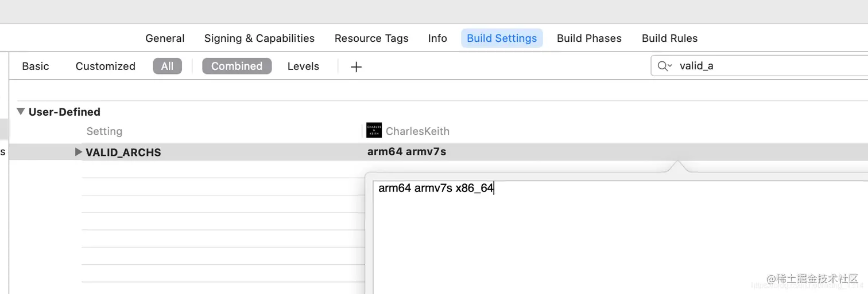Expand the VALID_ARCHS disclosure triangle

click(79, 152)
